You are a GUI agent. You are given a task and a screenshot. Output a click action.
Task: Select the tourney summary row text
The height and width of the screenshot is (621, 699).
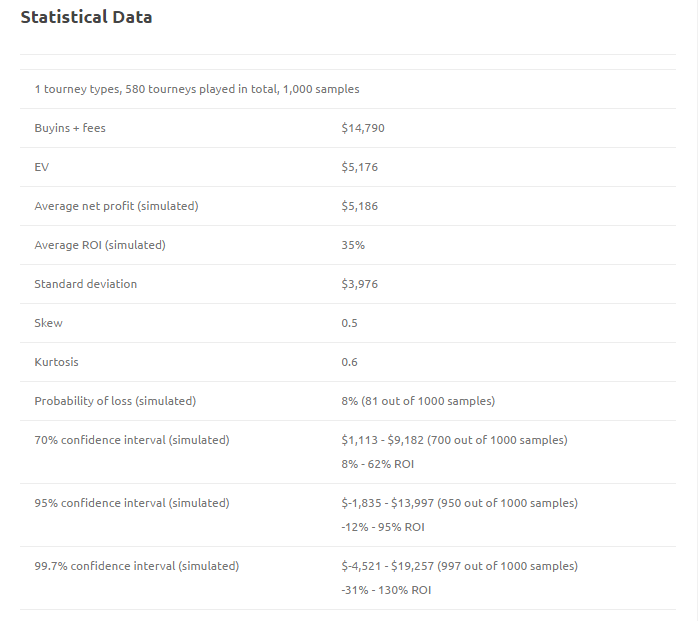(197, 89)
